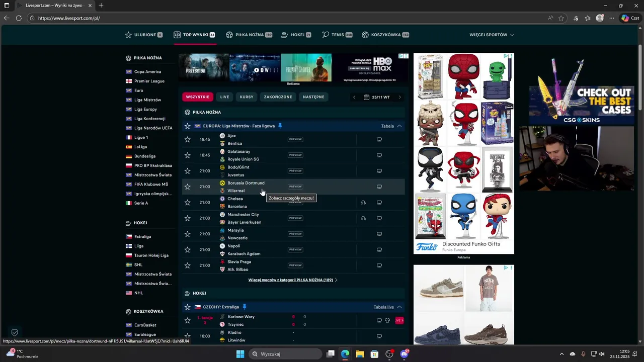This screenshot has height=362, width=644.
Task: Select Top wyniki tab
Action: click(x=194, y=35)
